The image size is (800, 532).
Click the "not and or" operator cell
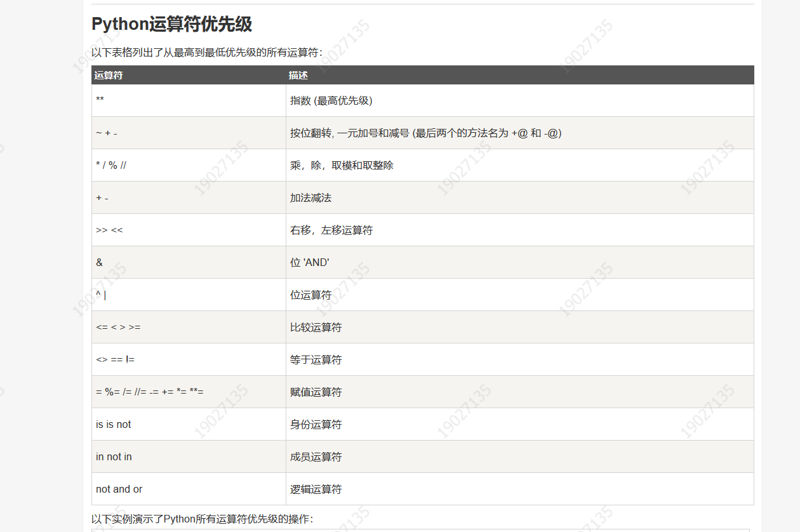[189, 489]
